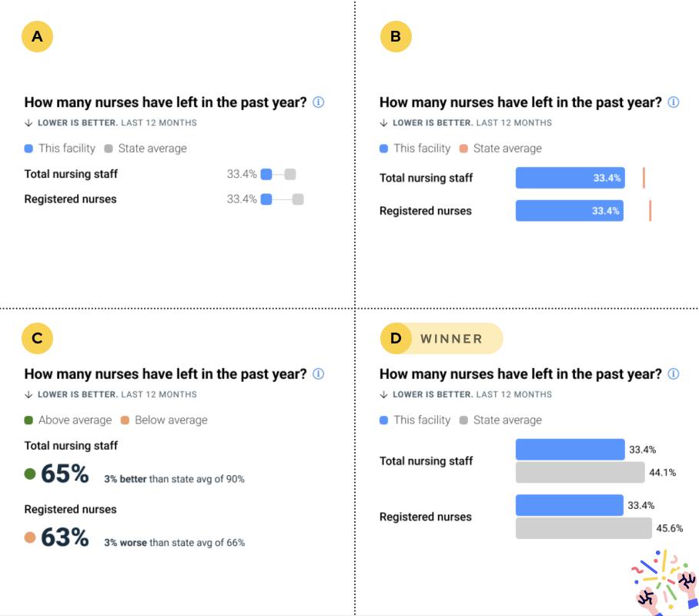
Task: Click the down arrow beside panel A's 'Lower is better'
Action: click(x=28, y=122)
